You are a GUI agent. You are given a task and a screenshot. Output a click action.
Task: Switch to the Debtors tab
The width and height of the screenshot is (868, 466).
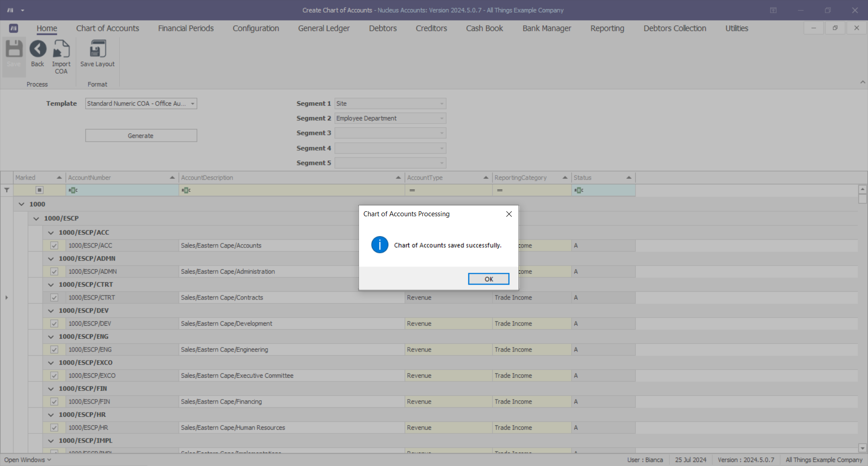pyautogui.click(x=383, y=28)
